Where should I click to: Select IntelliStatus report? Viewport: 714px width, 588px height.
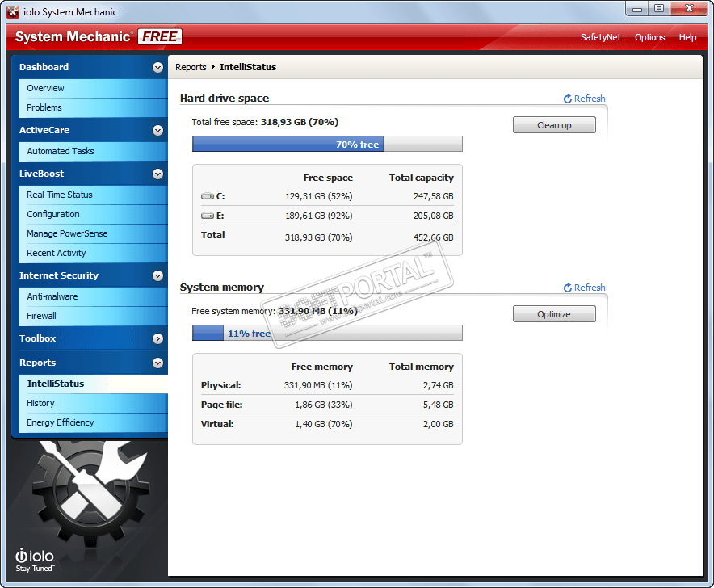point(94,384)
